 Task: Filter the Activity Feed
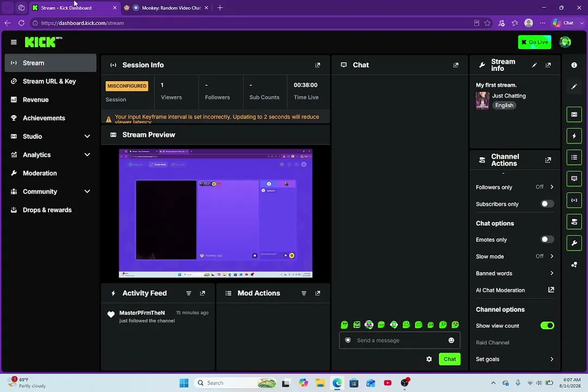188,293
